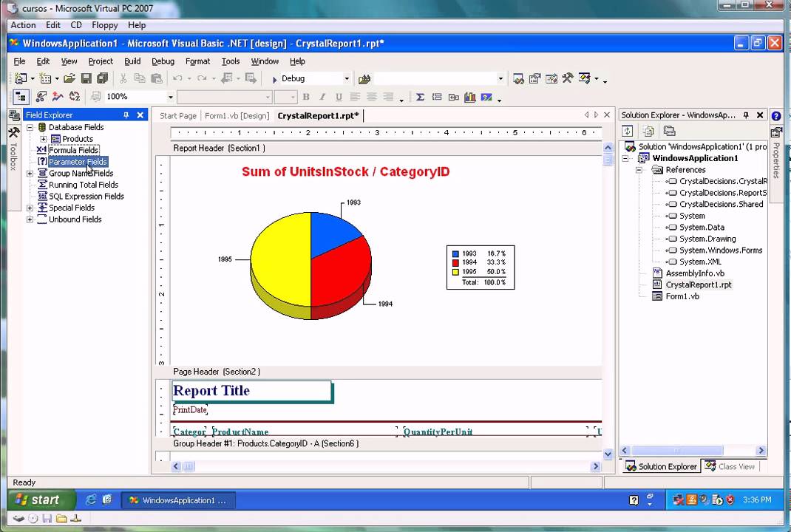Click the Open File folder icon
This screenshot has height=532, width=791.
69,78
